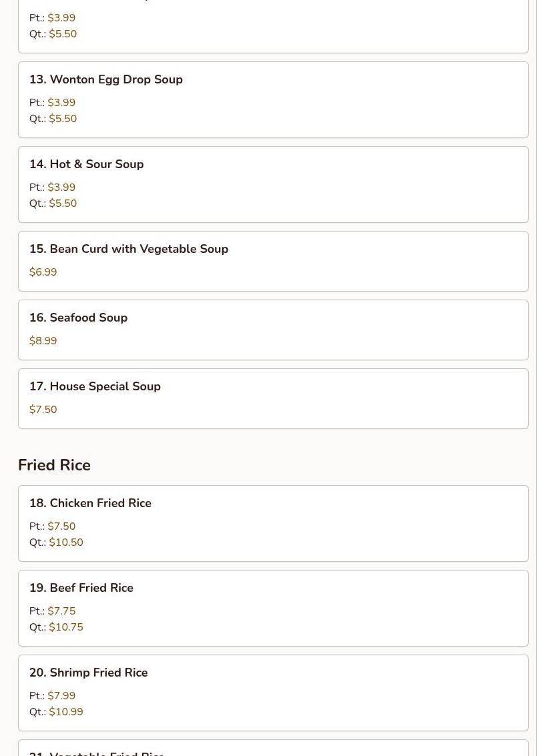Select the House Special Soup item
550x756 pixels.
click(x=95, y=386)
